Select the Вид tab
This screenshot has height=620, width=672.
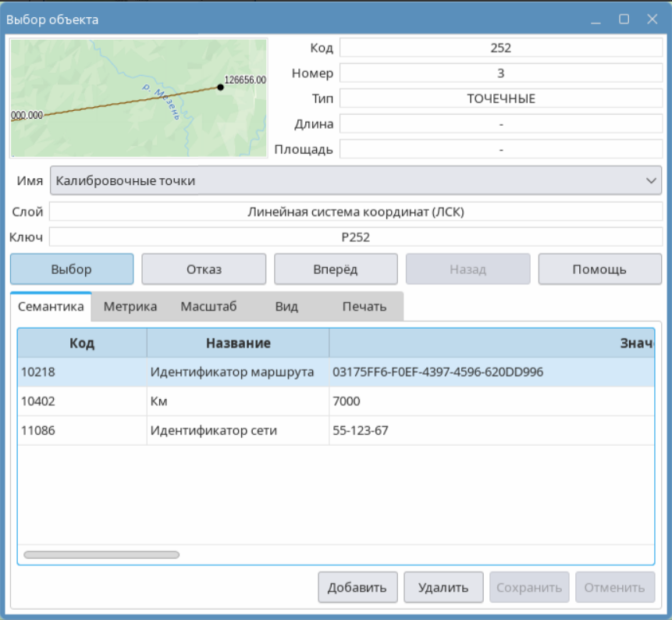click(286, 307)
